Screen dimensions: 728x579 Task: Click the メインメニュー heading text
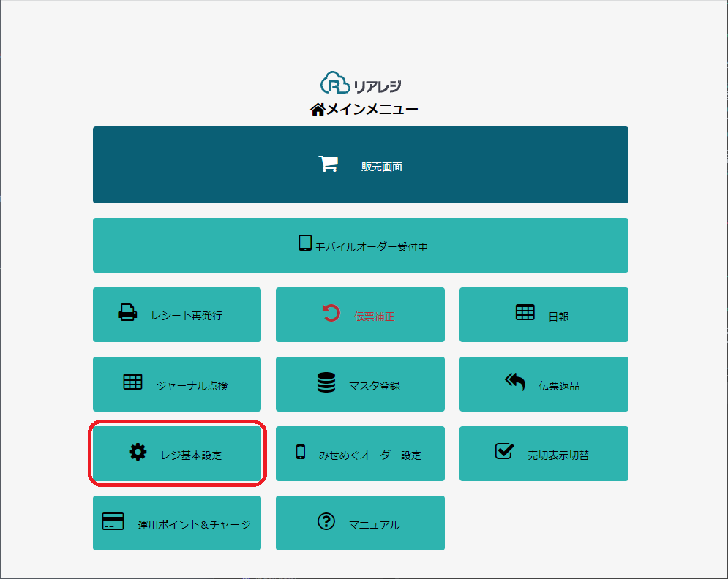click(372, 109)
